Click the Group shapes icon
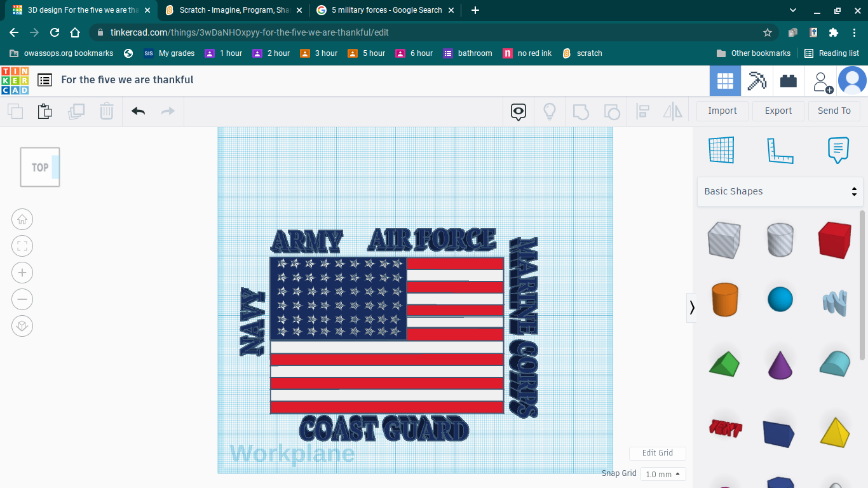 pos(581,112)
